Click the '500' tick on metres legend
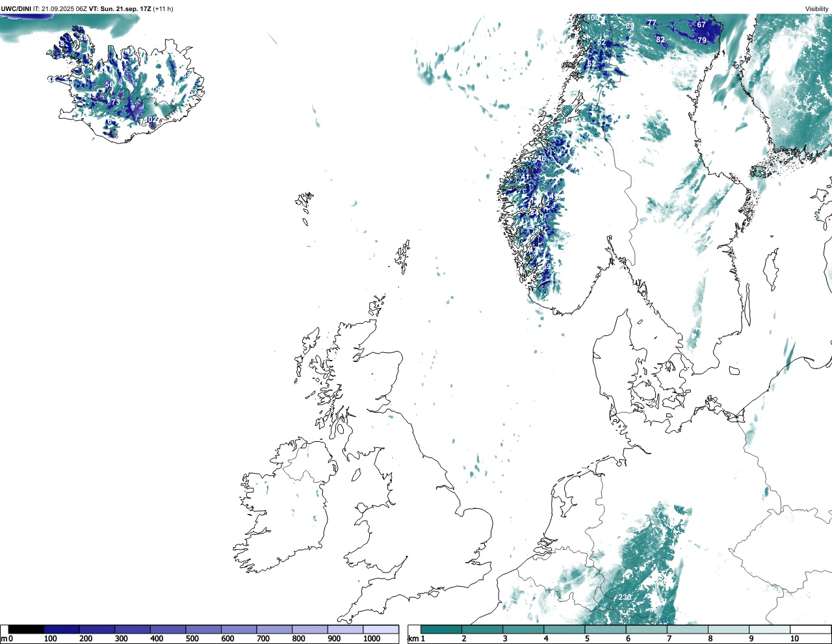Viewport: 832px width, 644px height. [x=192, y=639]
